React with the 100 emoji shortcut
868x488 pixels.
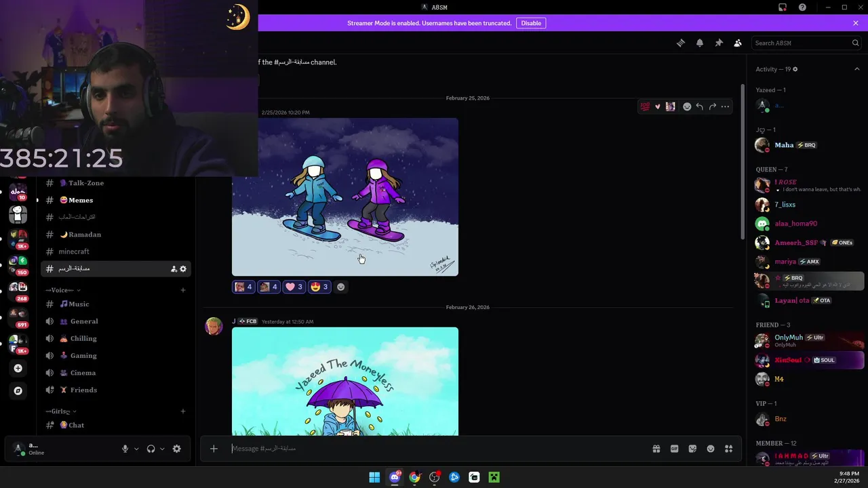click(x=645, y=106)
